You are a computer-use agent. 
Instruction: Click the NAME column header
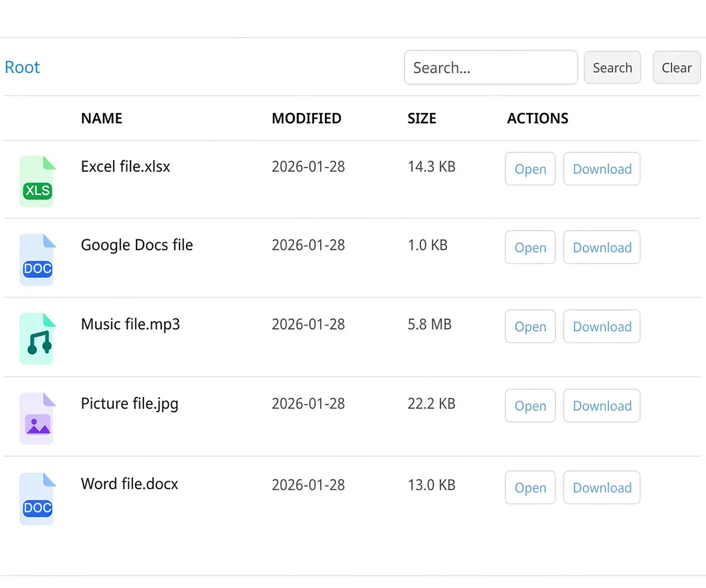tap(102, 118)
